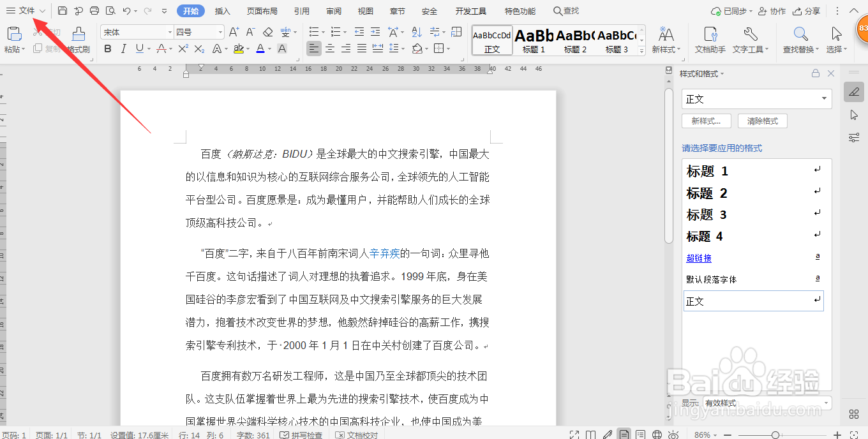Justify the paragraph text
868x439 pixels.
362,48
